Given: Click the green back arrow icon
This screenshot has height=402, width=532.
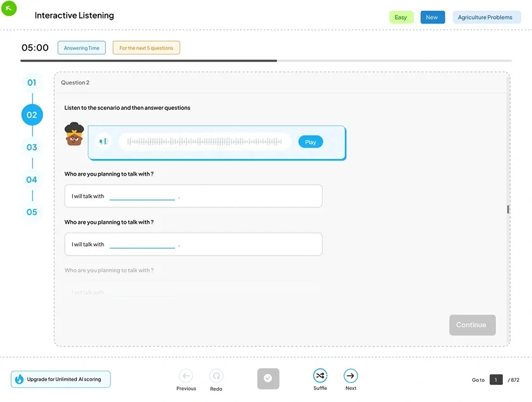Looking at the screenshot, I should (x=9, y=9).
